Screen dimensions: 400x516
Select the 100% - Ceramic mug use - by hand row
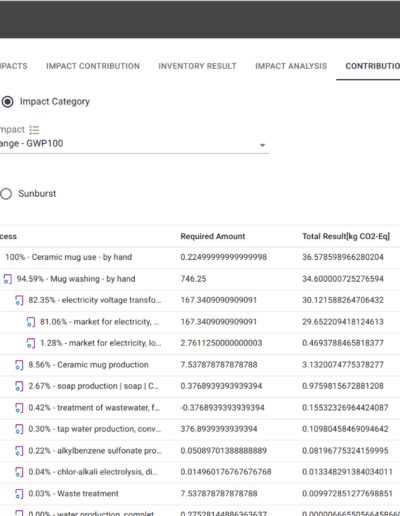(x=200, y=257)
